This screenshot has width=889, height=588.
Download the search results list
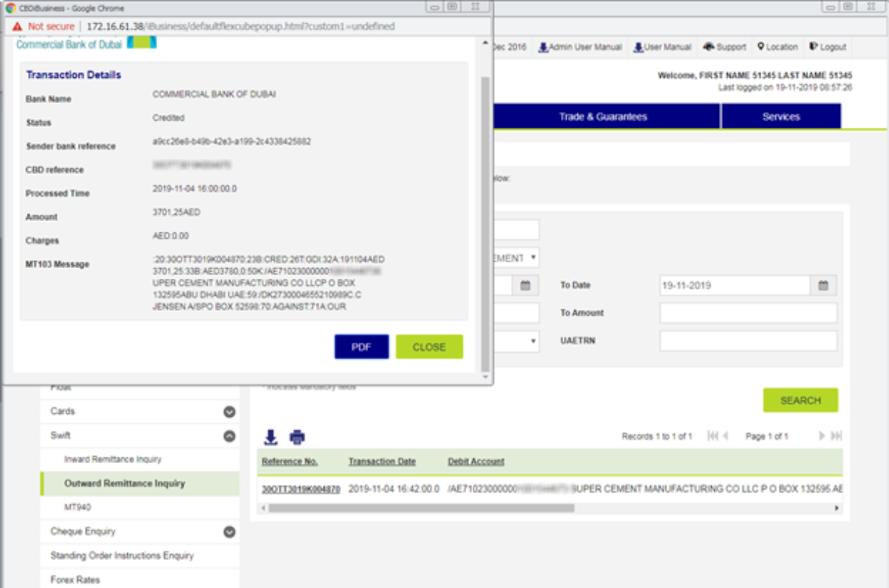click(x=271, y=437)
